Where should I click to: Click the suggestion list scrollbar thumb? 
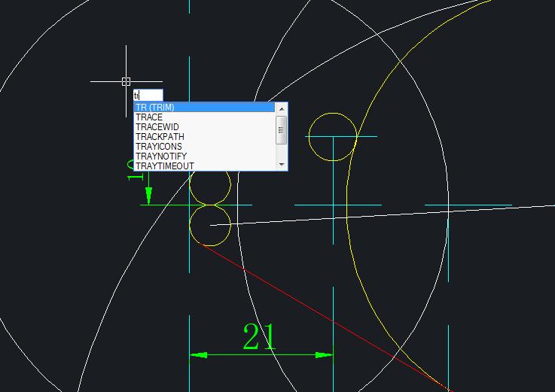pos(282,129)
